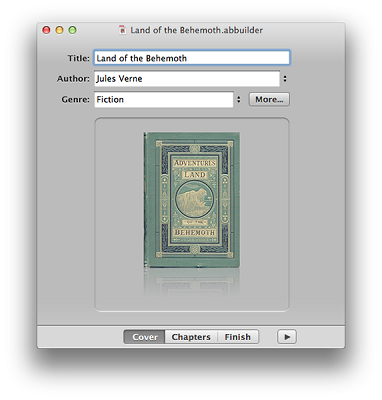Click the Land of the Behemoth.abbuilder window title
The width and height of the screenshot is (382, 400).
click(197, 30)
